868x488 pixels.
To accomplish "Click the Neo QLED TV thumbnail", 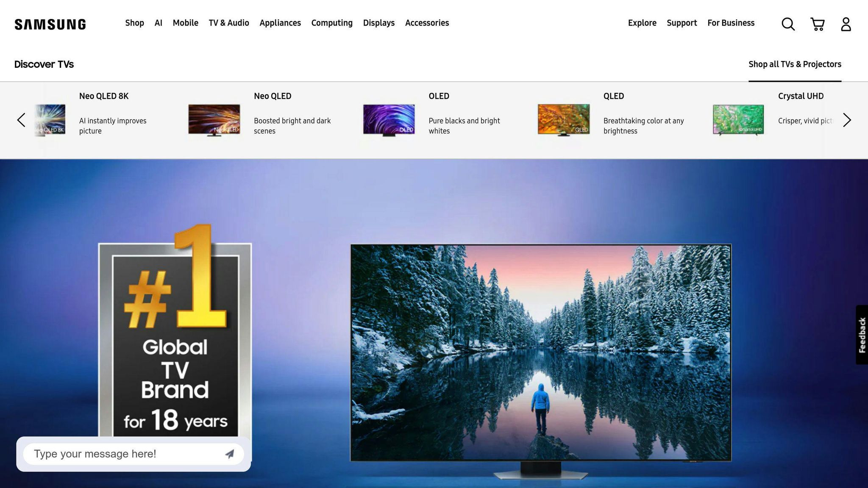I will coord(214,120).
